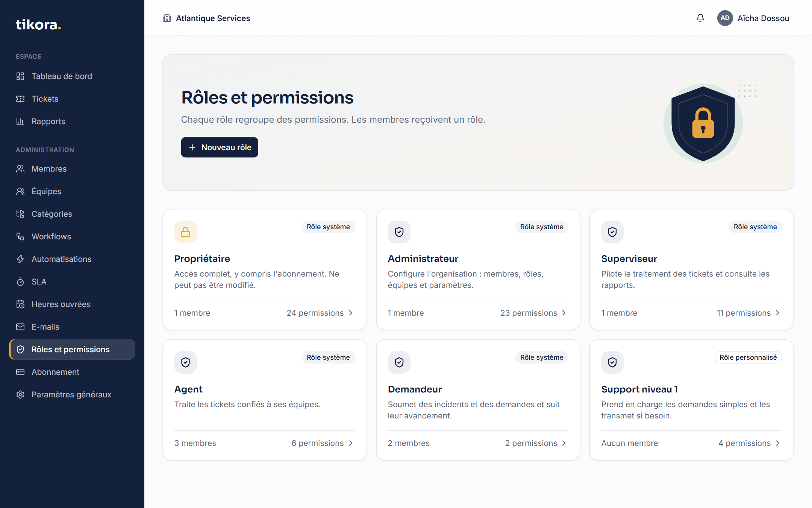
Task: Open 4 permissions chevron for Support niveau 1
Action: coord(777,443)
